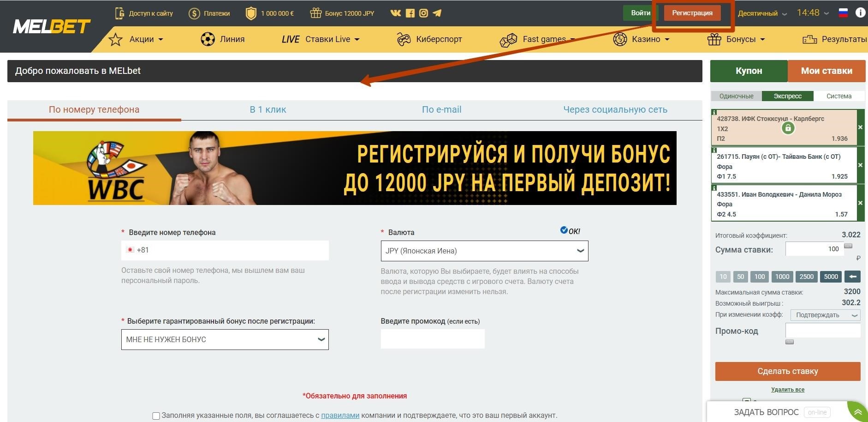
Task: Click the green scroll-up chevrons icon
Action: point(858,412)
